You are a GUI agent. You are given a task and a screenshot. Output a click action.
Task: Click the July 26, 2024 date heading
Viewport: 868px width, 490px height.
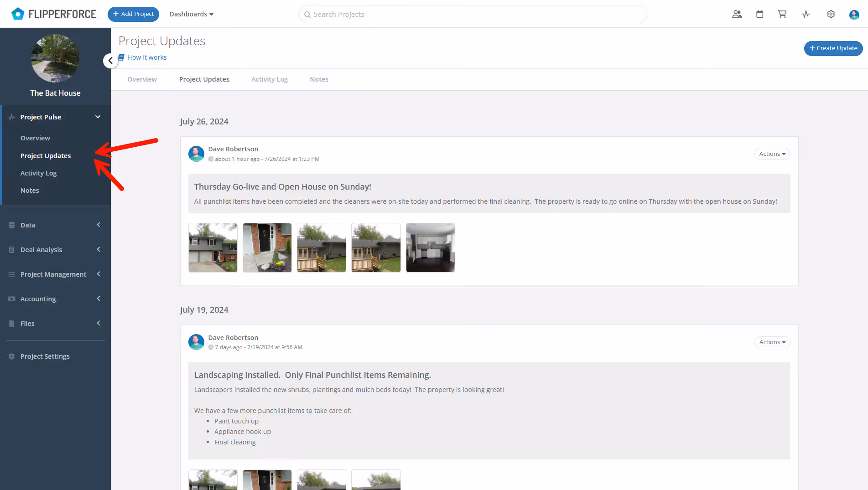tap(204, 122)
